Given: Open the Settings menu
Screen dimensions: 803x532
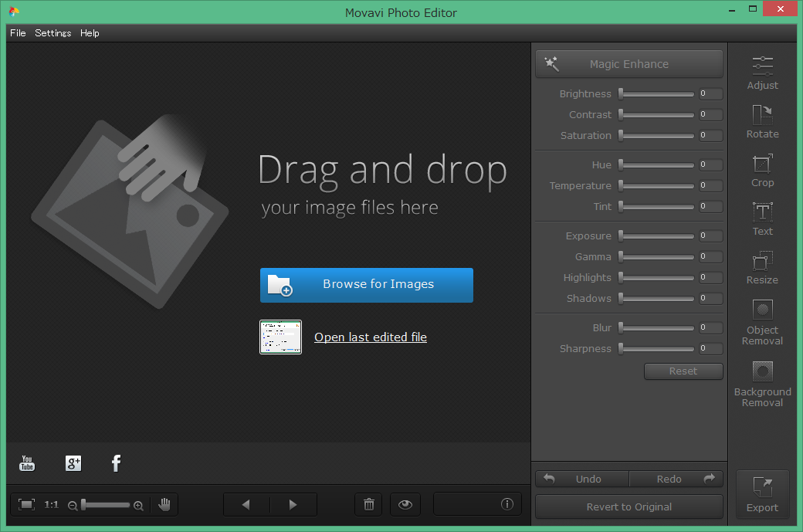Looking at the screenshot, I should coord(53,33).
